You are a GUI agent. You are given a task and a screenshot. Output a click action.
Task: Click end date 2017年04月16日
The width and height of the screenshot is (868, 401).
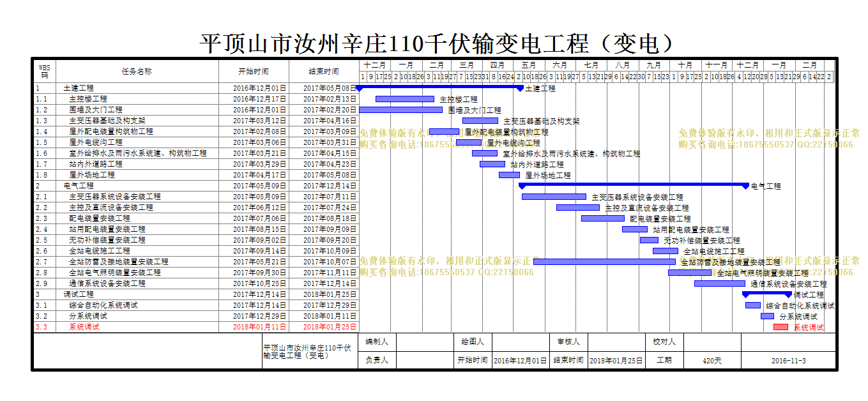coord(330,121)
